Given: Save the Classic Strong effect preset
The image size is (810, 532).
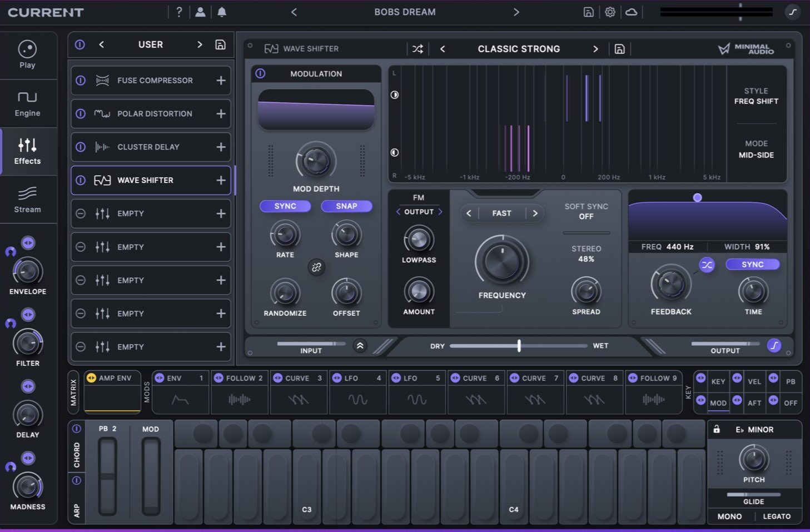Looking at the screenshot, I should point(619,49).
